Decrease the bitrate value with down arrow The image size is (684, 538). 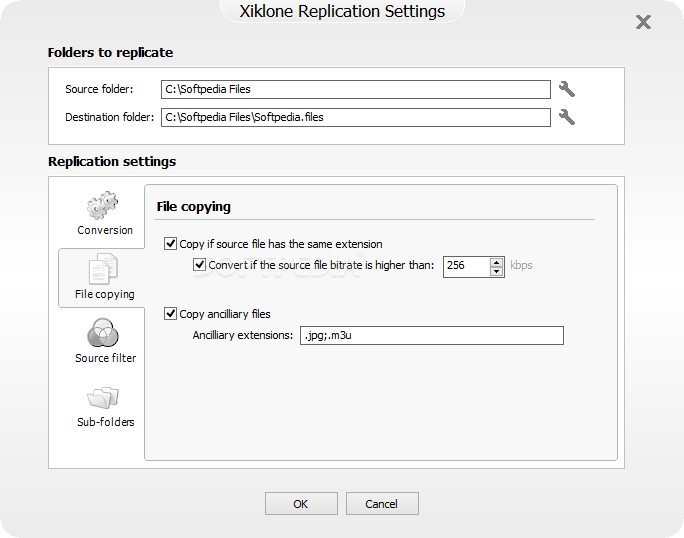coord(496,271)
